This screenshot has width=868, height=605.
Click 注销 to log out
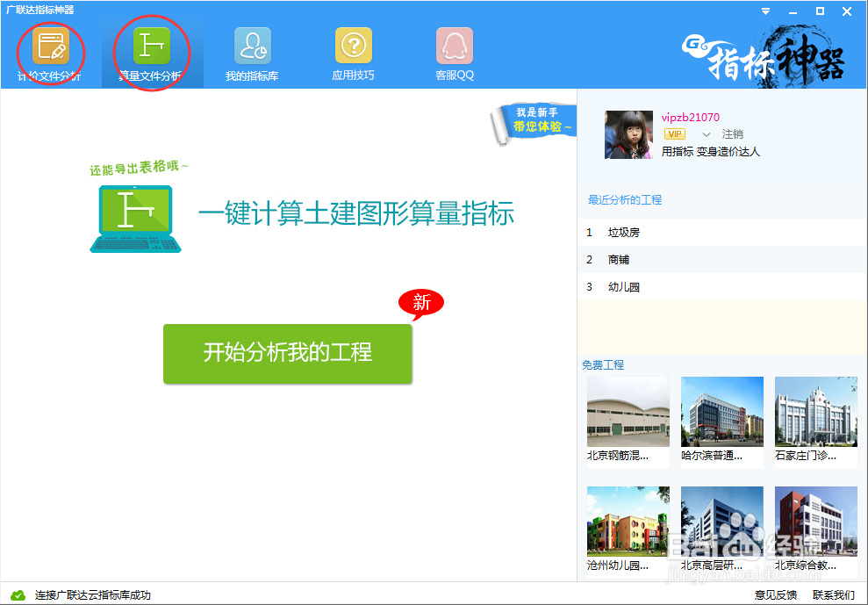[x=732, y=134]
